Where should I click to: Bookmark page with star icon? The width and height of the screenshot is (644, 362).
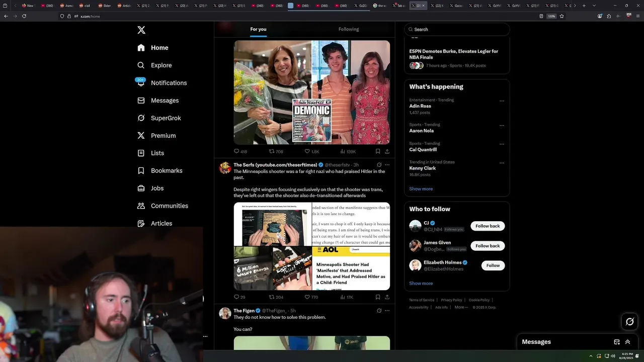pos(561,16)
